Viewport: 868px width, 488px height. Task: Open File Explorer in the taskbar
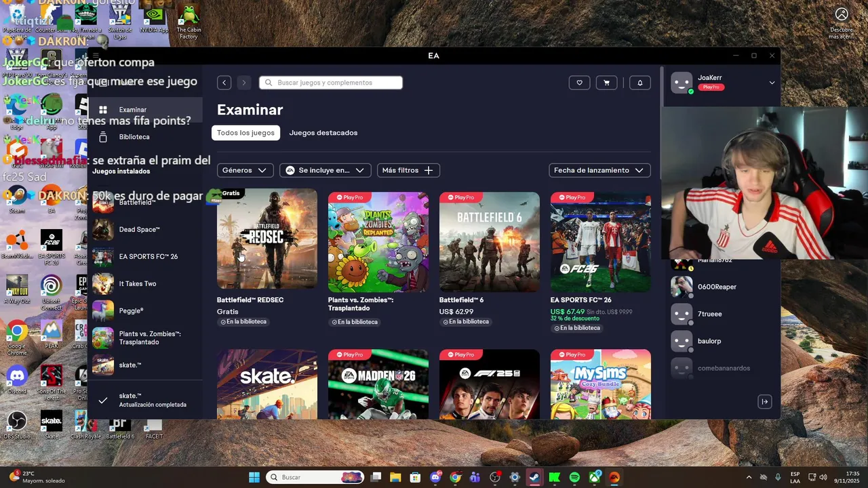pos(395,477)
